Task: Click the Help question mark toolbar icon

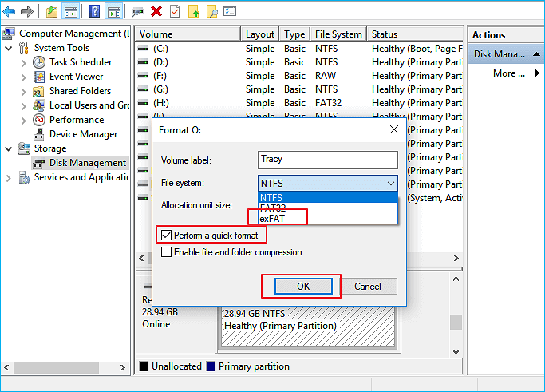Action: (95, 11)
